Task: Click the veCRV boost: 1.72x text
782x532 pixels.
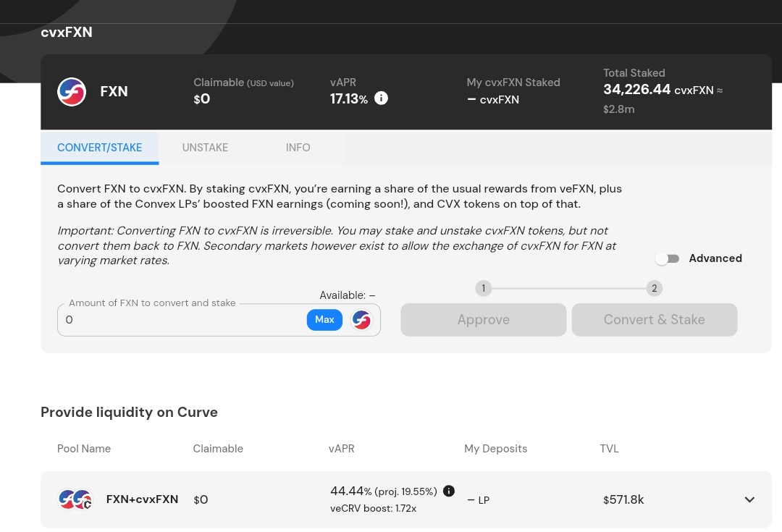Action: point(373,509)
